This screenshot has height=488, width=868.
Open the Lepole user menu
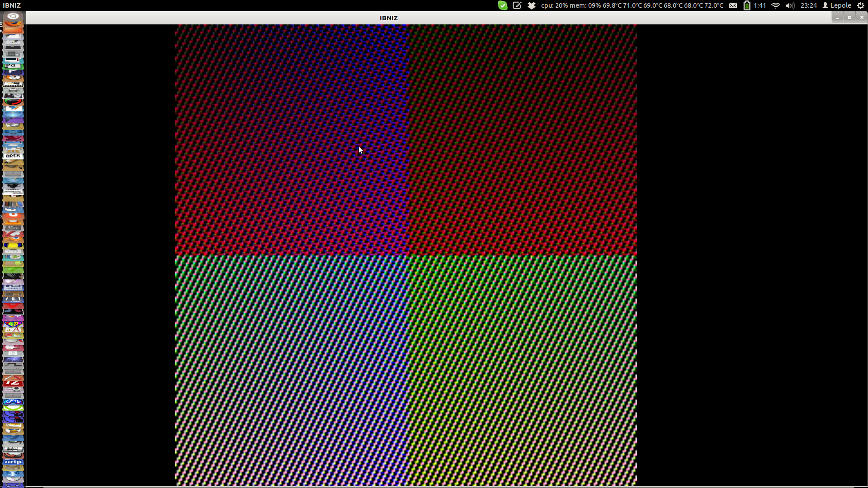coord(837,5)
